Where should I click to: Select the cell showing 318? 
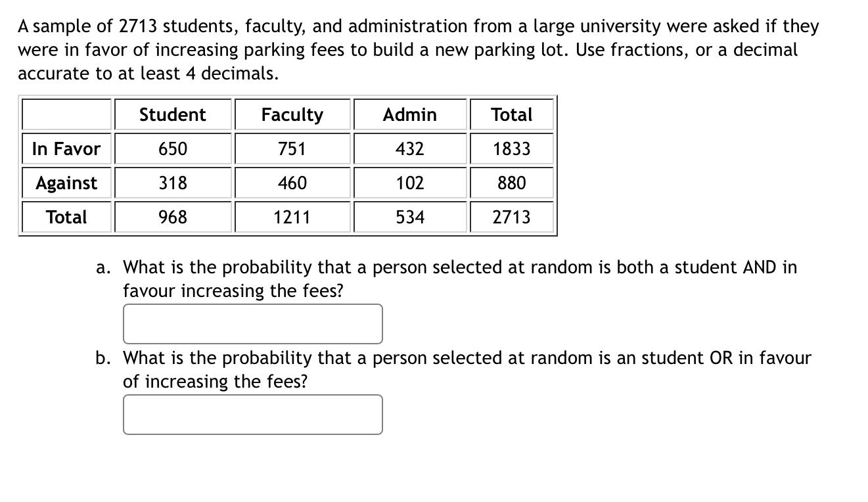(172, 183)
